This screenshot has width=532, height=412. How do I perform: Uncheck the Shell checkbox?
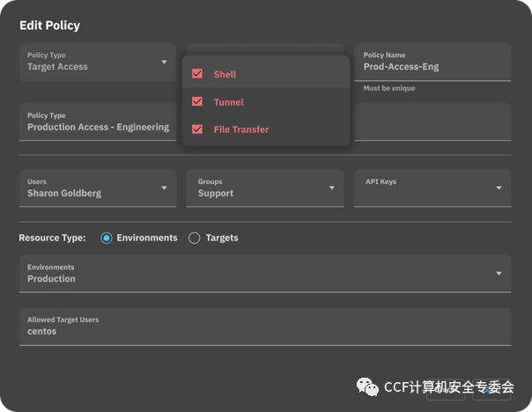point(197,75)
